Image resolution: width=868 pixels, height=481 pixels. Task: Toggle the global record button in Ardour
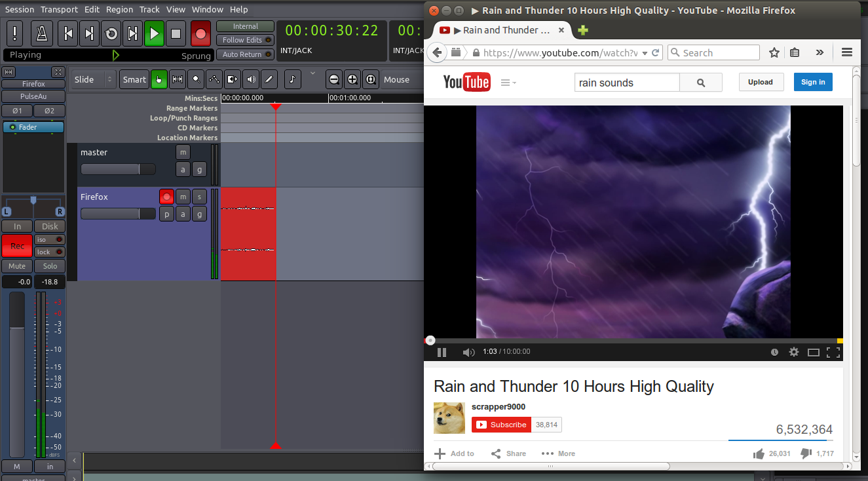[200, 33]
